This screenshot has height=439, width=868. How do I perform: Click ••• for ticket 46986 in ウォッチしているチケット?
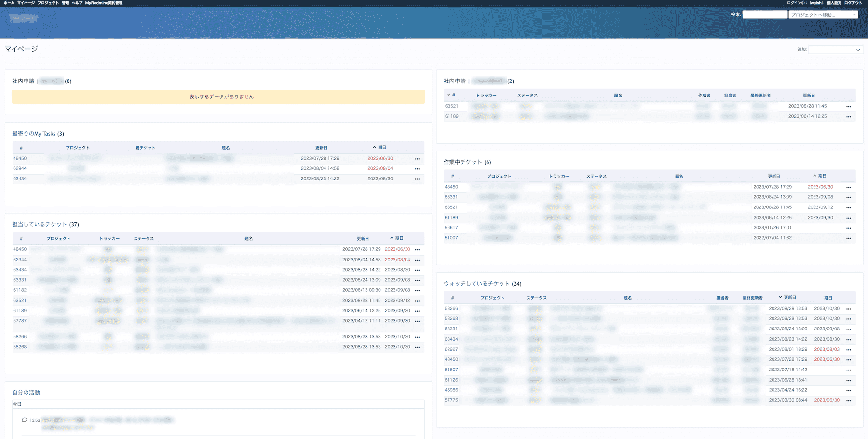(x=848, y=391)
